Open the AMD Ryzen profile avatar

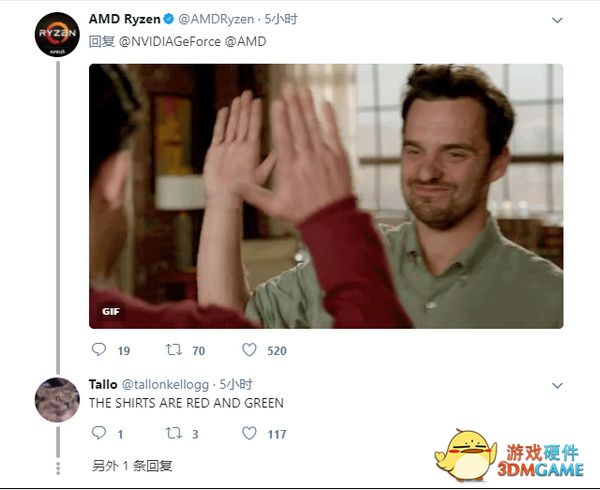pos(57,34)
